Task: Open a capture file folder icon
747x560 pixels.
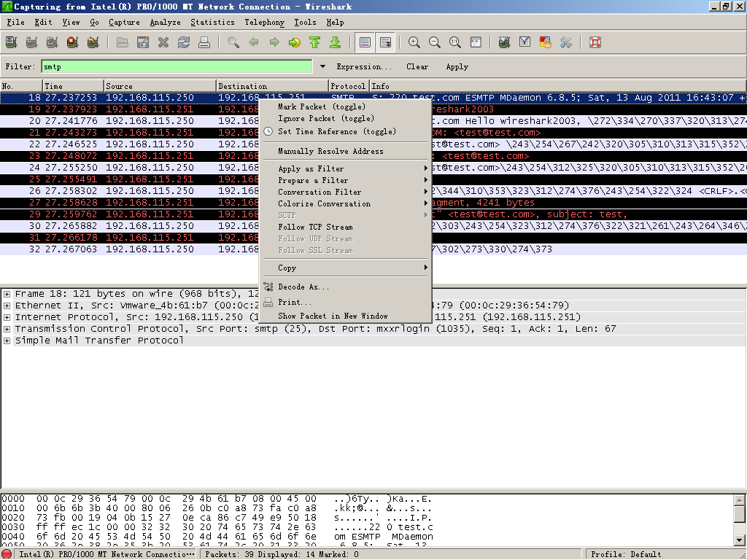Action: [x=123, y=42]
